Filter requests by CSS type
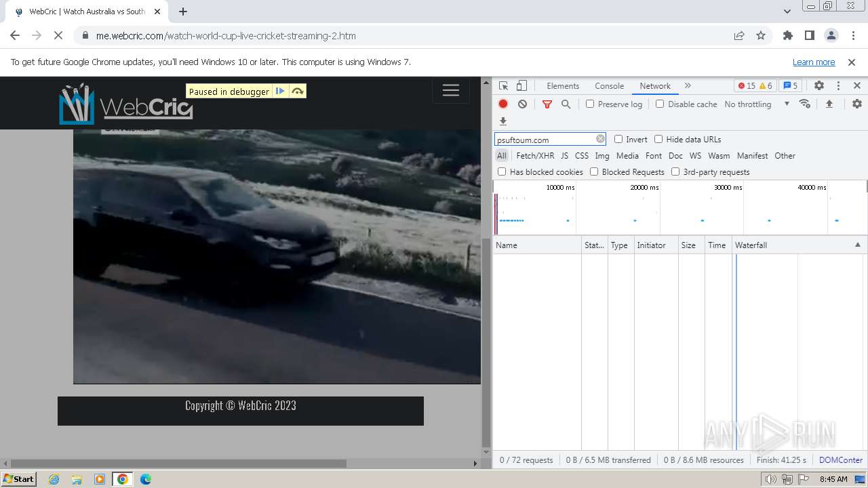Viewport: 868px width, 488px height. point(582,155)
